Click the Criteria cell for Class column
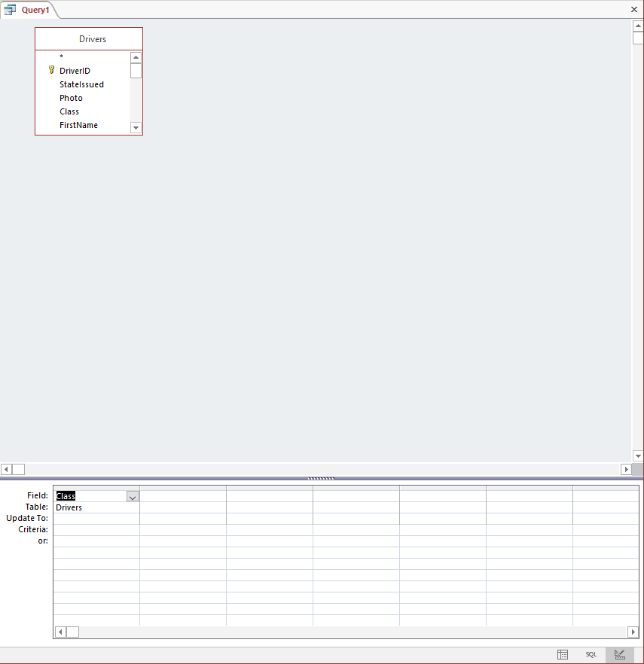Image resolution: width=644 pixels, height=664 pixels. [x=96, y=530]
